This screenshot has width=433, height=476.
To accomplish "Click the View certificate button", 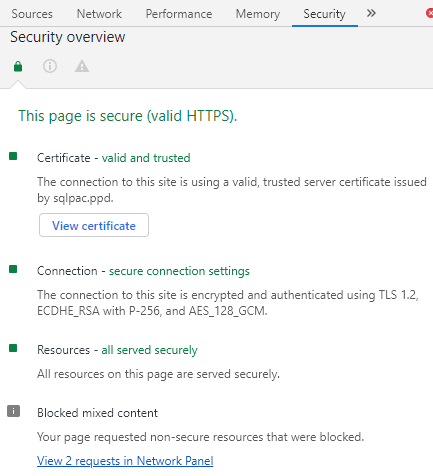I will point(94,225).
